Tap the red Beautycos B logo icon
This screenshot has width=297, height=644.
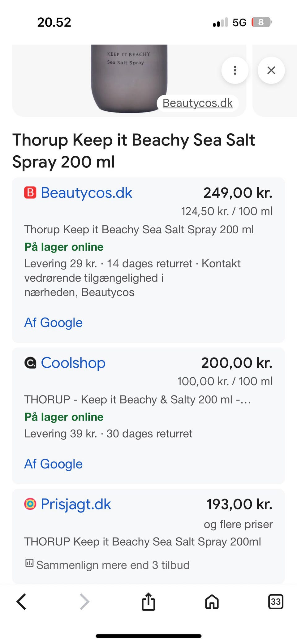tap(30, 192)
